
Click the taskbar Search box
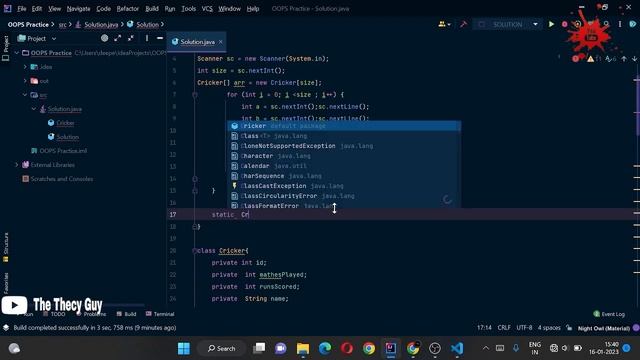coord(222,348)
